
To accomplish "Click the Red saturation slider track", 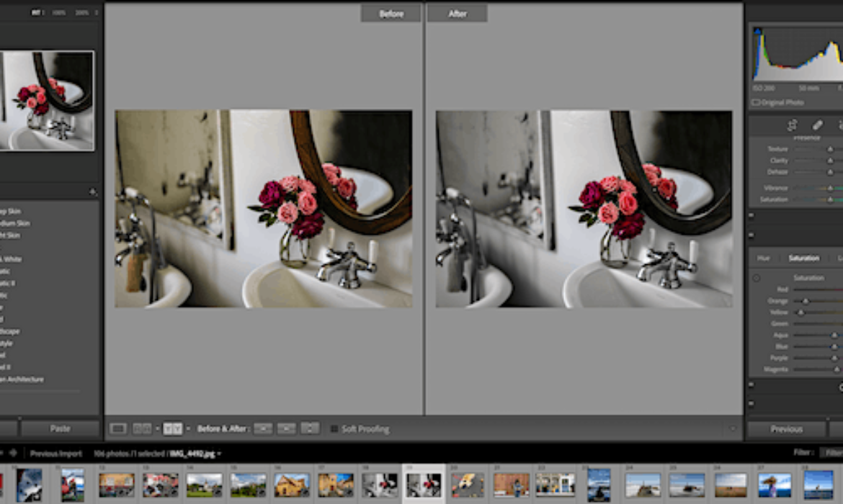I will tap(819, 289).
